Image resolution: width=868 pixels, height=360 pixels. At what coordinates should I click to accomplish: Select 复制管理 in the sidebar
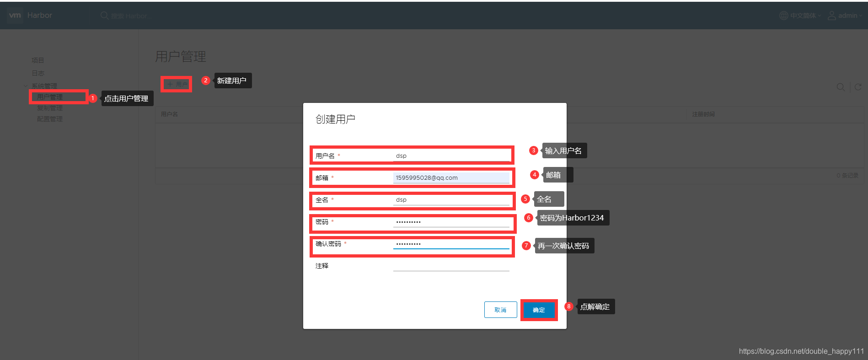click(x=50, y=108)
